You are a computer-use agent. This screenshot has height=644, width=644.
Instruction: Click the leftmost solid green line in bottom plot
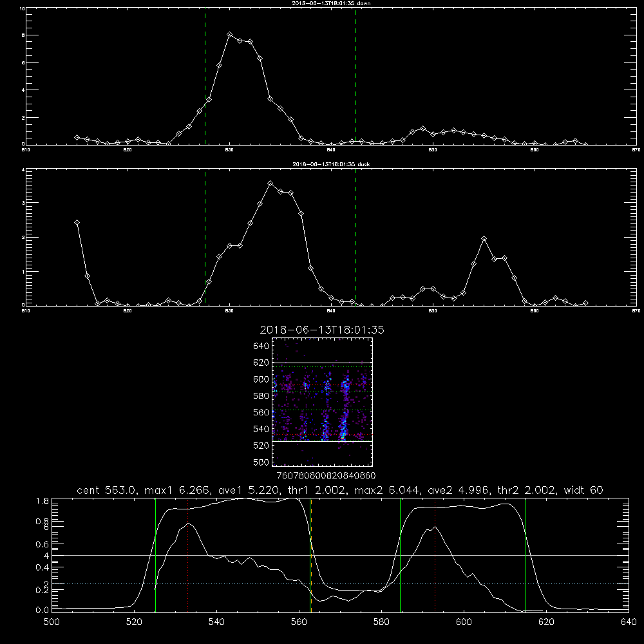pyautogui.click(x=155, y=555)
